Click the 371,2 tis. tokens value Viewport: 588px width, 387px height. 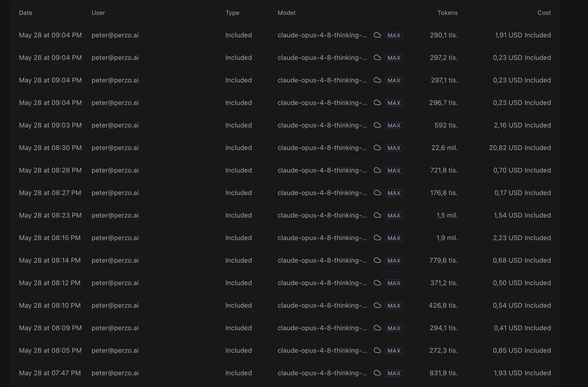coord(444,283)
